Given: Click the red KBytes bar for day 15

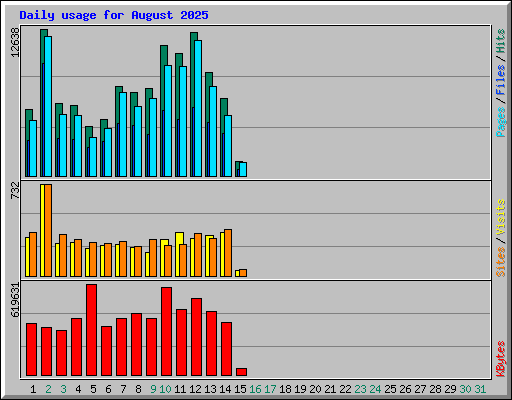Looking at the screenshot, I should coord(241,372).
